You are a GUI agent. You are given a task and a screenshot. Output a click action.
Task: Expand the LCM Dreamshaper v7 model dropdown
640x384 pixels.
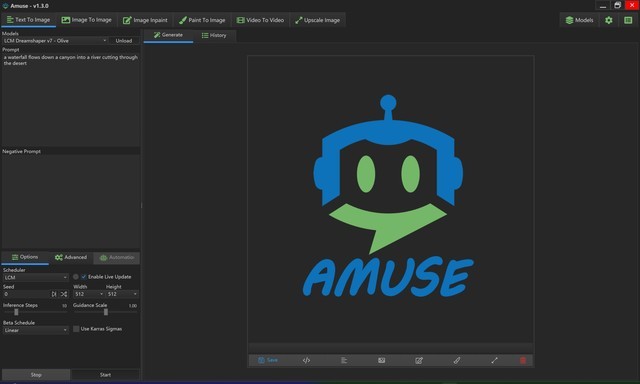pos(55,41)
